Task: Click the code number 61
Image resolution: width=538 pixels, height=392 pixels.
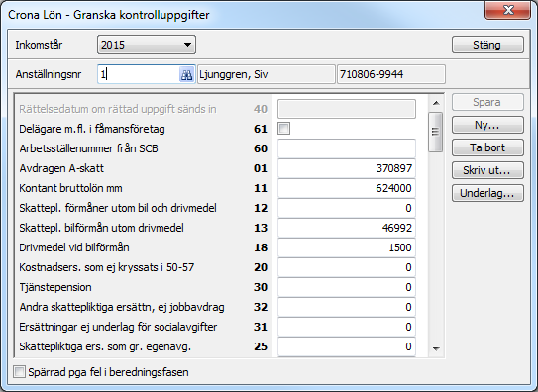Action: pyautogui.click(x=261, y=129)
